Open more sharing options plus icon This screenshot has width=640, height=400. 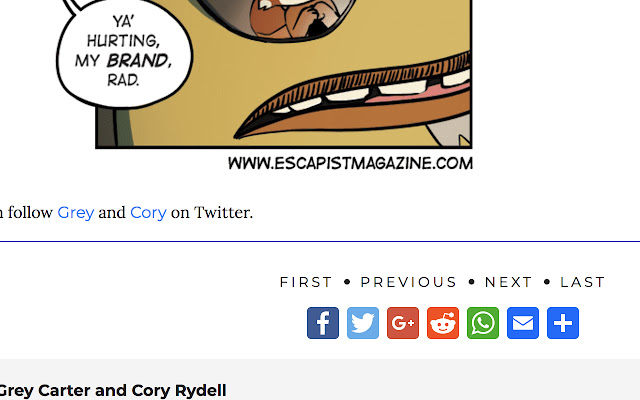[563, 323]
